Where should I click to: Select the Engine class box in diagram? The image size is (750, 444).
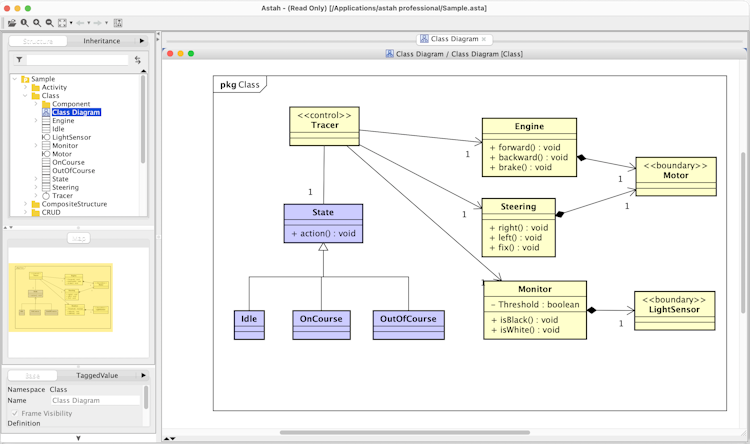click(x=529, y=147)
